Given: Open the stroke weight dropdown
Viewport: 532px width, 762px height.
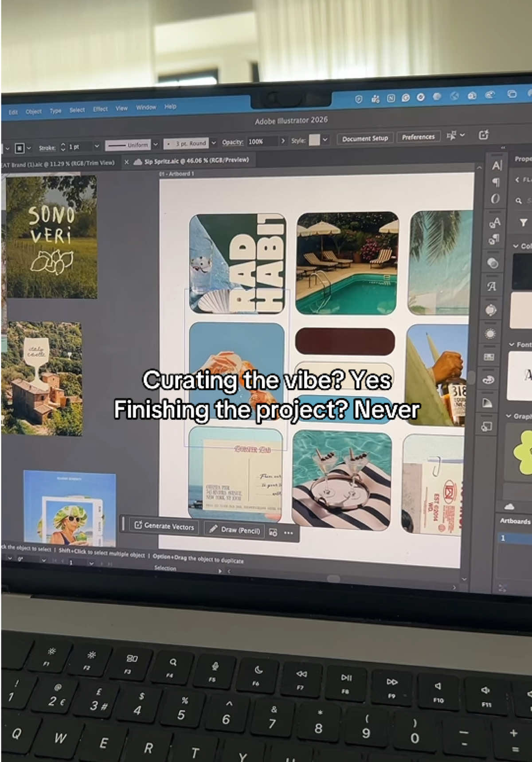Looking at the screenshot, I should click(x=96, y=146).
